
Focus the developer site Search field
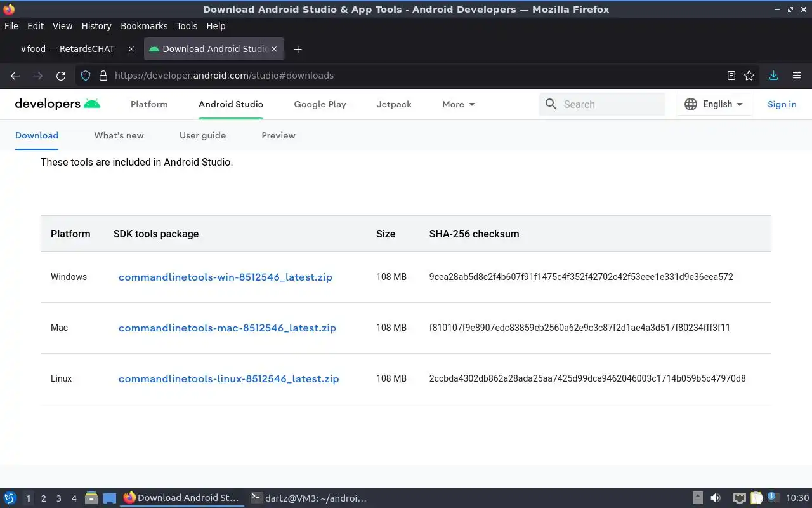(602, 104)
